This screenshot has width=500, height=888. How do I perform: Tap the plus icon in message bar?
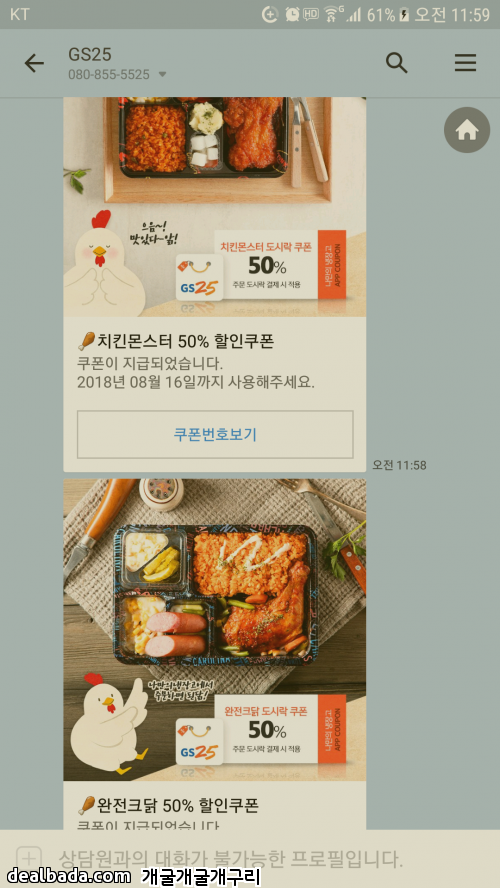tap(29, 858)
